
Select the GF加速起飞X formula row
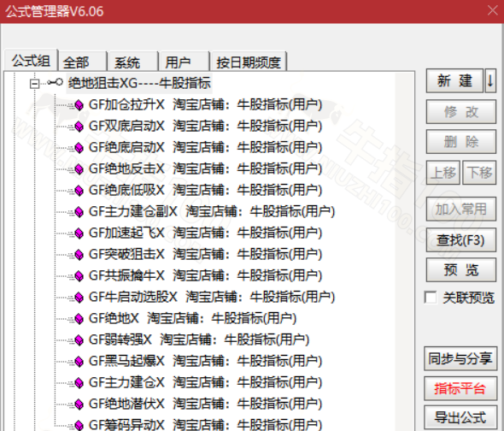pos(205,233)
